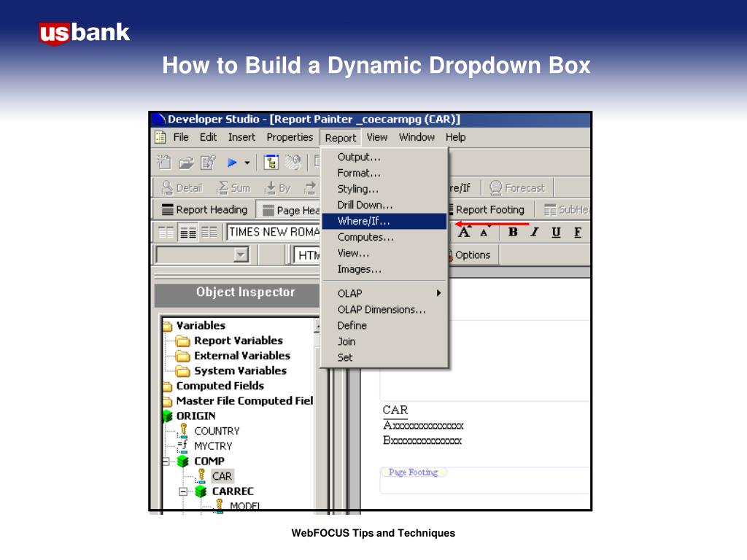The image size is (747, 560).
Task: Click the Report menu header
Action: [x=341, y=138]
